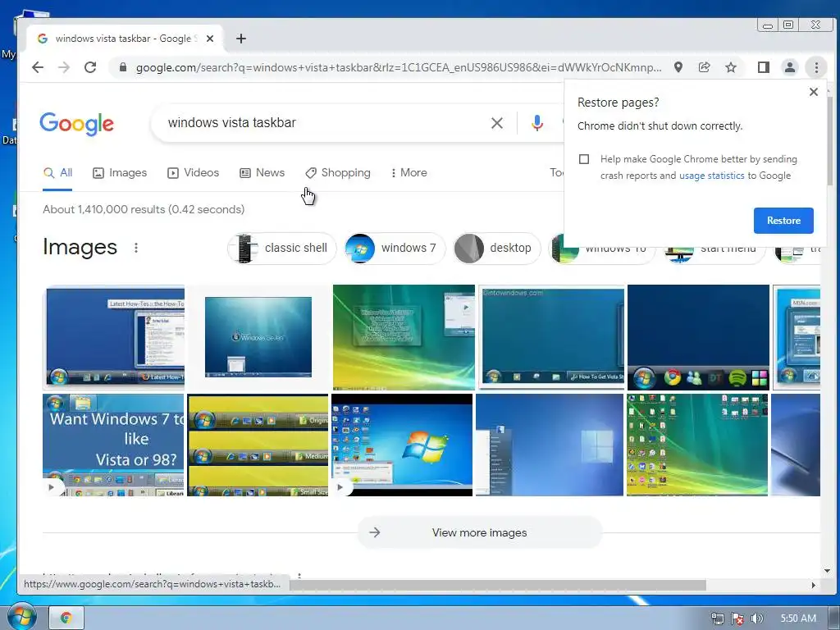Select the classic shell filter chip
Image resolution: width=840 pixels, height=630 pixels.
pos(282,248)
